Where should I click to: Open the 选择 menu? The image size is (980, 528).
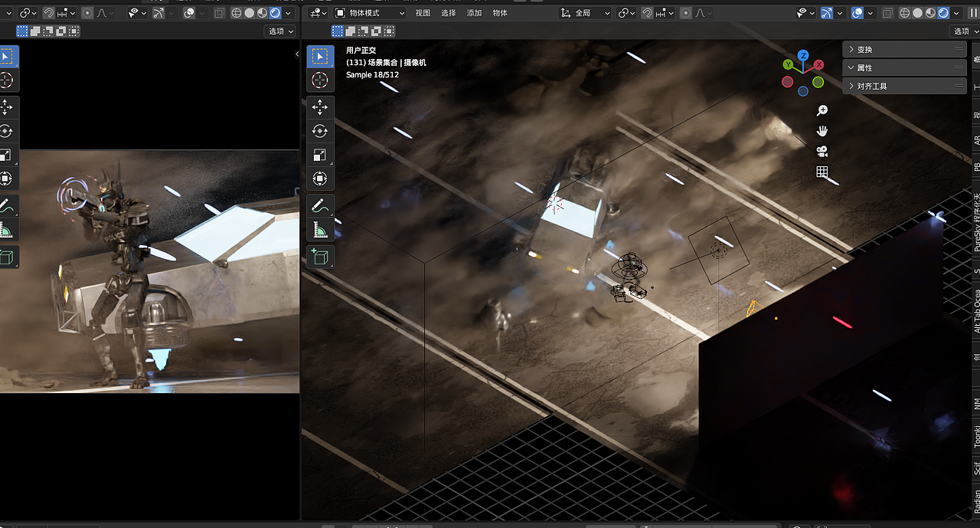(449, 13)
